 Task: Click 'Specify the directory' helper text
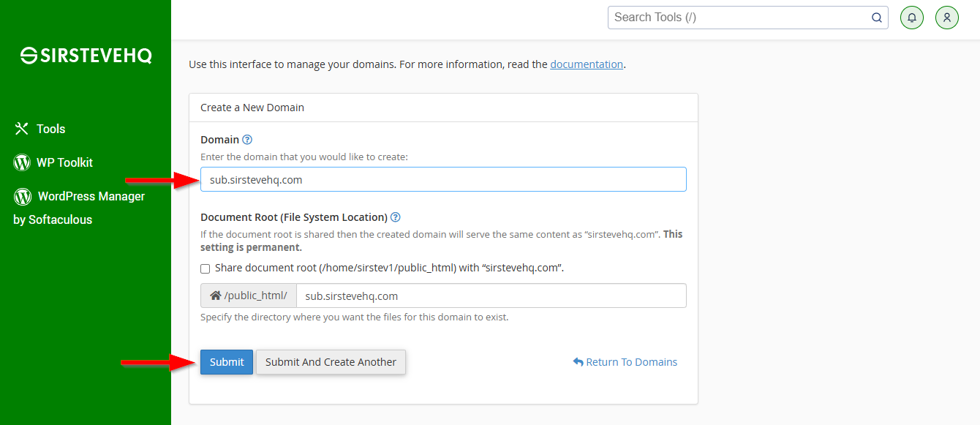[354, 317]
